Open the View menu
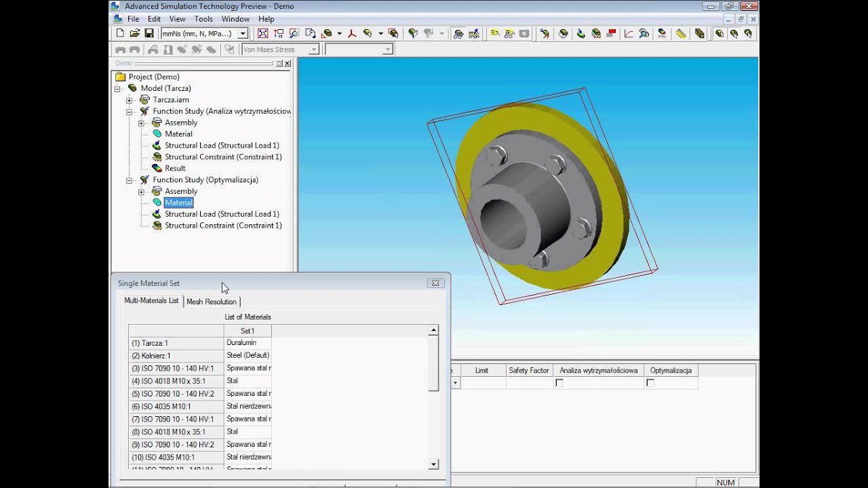This screenshot has height=488, width=868. click(x=177, y=19)
